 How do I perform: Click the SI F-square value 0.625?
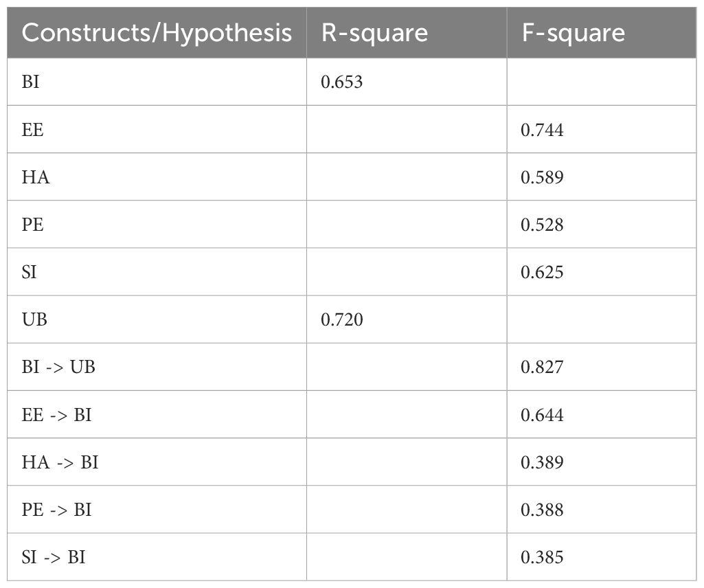542,272
